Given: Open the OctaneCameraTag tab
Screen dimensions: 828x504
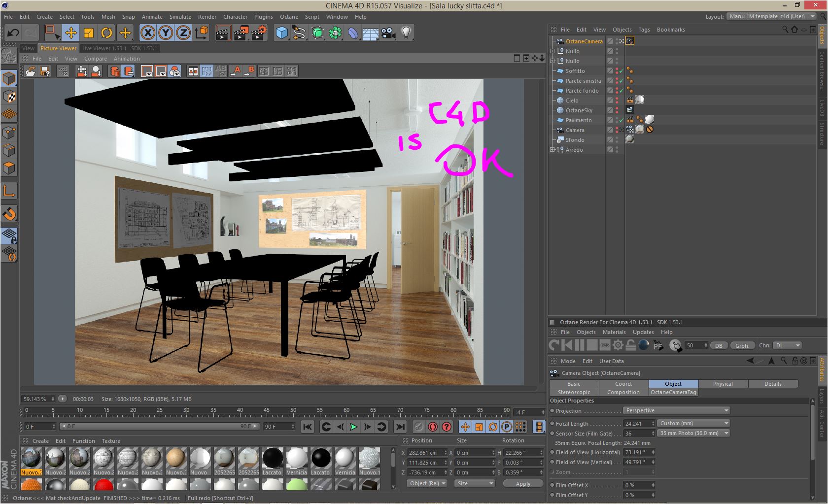Looking at the screenshot, I should point(673,392).
